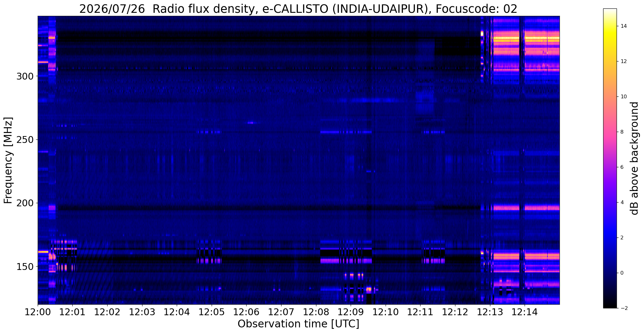Viewport: 644px width, 333px height.
Task: Click the 12:05 time axis tick label
Action: pyautogui.click(x=212, y=312)
